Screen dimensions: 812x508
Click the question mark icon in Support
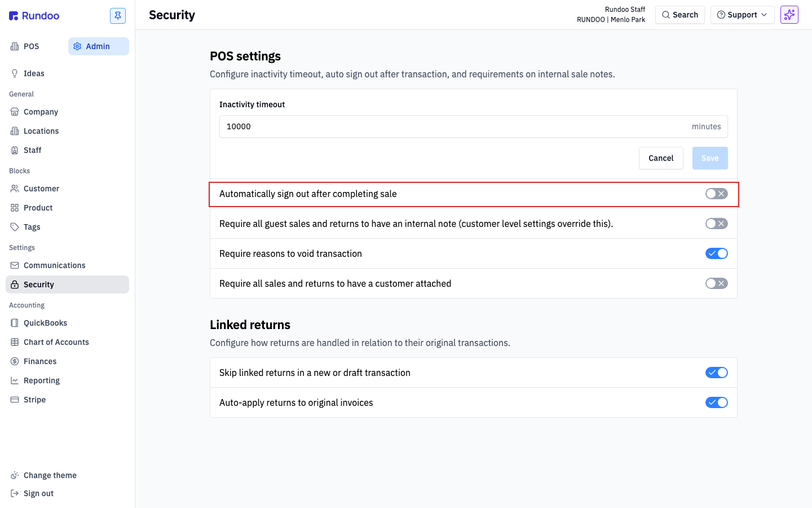(x=721, y=15)
